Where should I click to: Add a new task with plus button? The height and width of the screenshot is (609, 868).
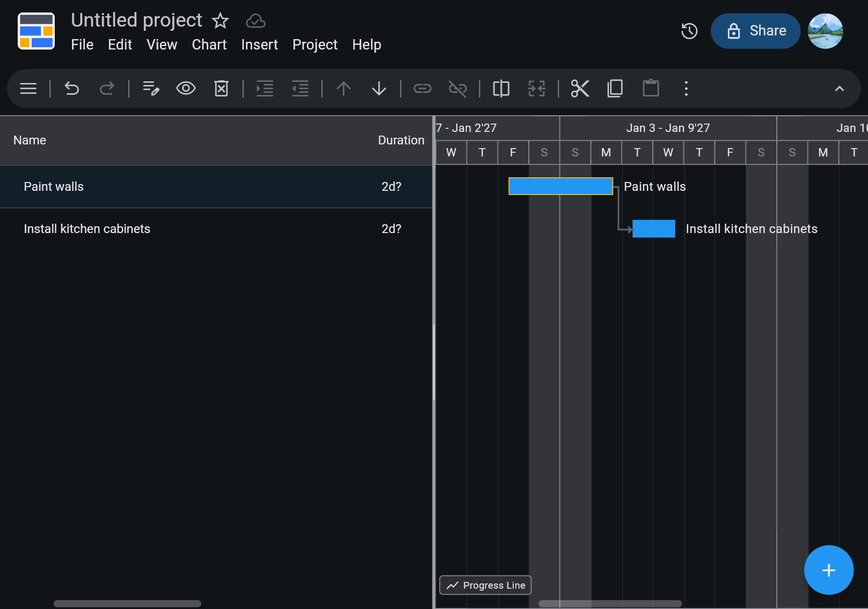[829, 570]
